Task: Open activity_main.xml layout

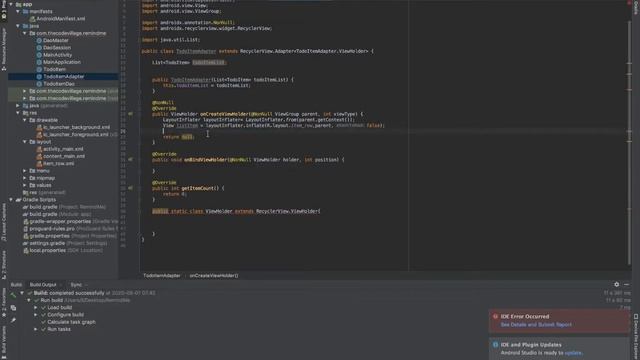Action: click(63, 149)
